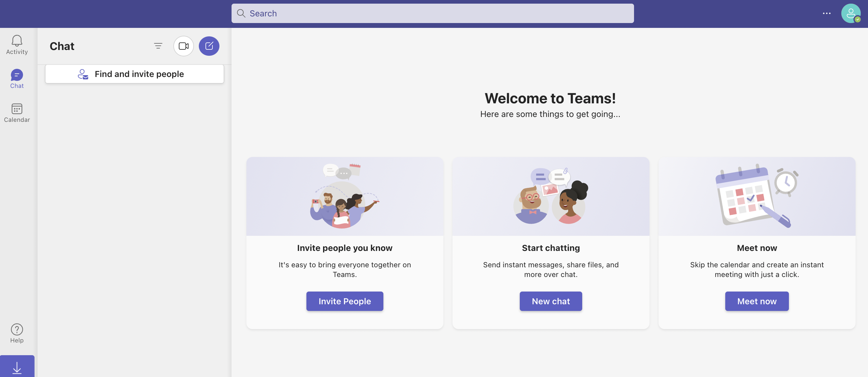
Task: Click 'Here are some things to get going...' text
Action: pos(550,114)
